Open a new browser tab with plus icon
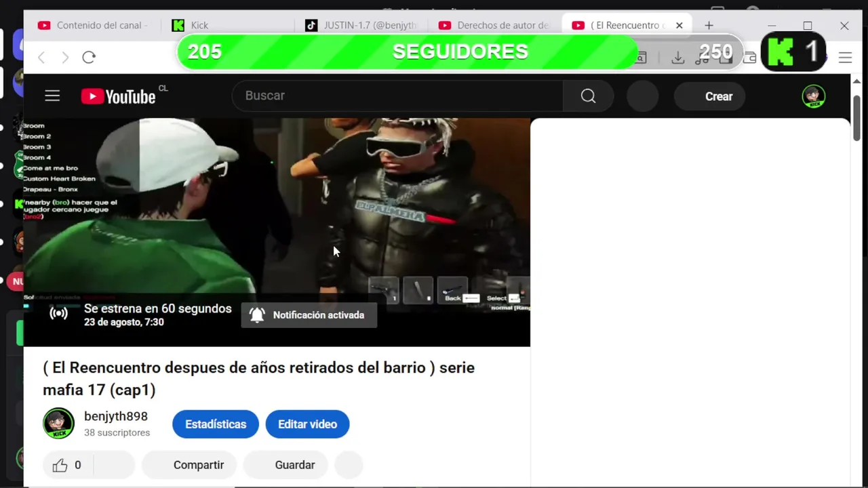 coord(709,25)
